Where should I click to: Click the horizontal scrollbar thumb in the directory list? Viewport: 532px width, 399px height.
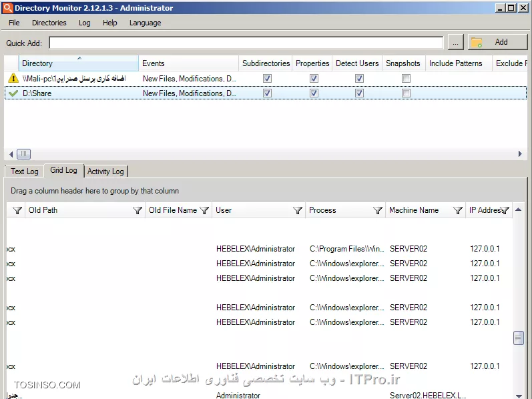(24, 154)
